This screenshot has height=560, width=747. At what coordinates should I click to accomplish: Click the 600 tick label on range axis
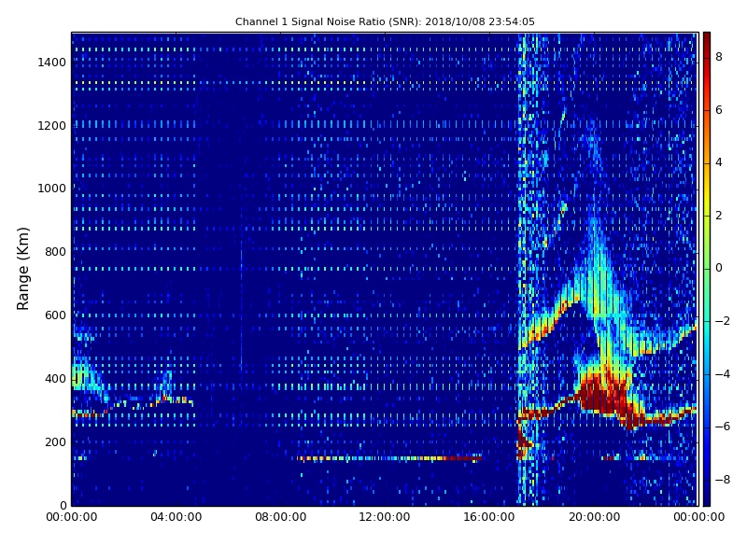pyautogui.click(x=55, y=315)
